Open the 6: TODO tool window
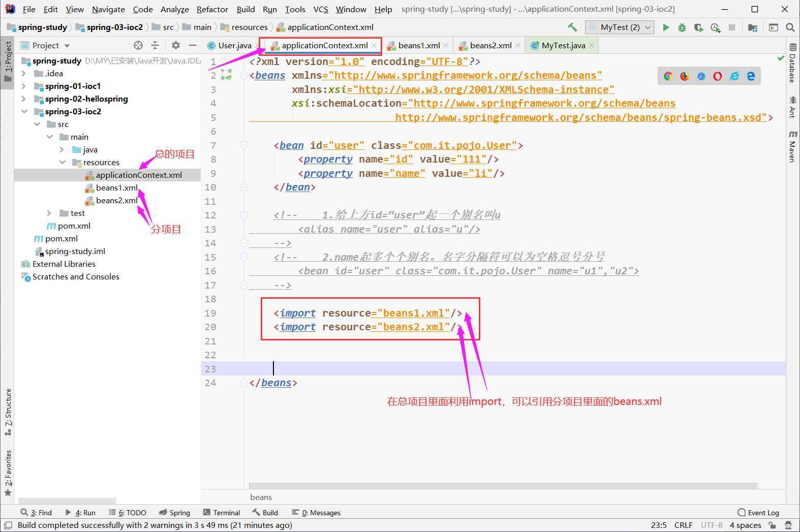The image size is (800, 532). click(x=128, y=513)
